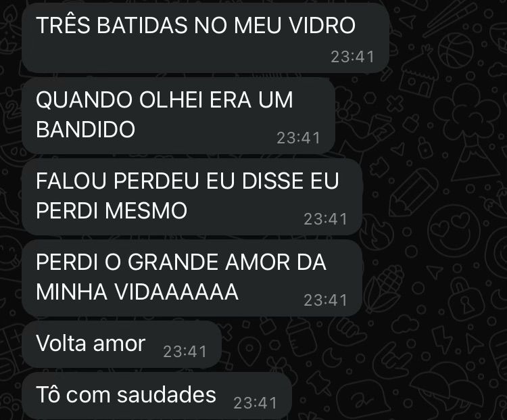The image size is (507, 420).
Task: Click the word 'BANDIDO' in the message
Action: (x=86, y=129)
